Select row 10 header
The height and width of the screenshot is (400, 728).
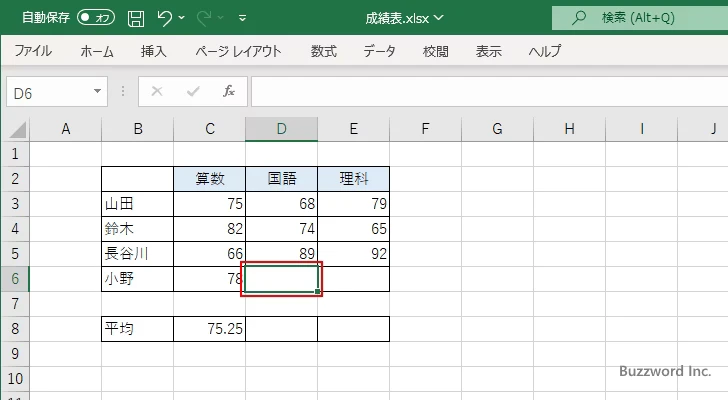tap(15, 379)
